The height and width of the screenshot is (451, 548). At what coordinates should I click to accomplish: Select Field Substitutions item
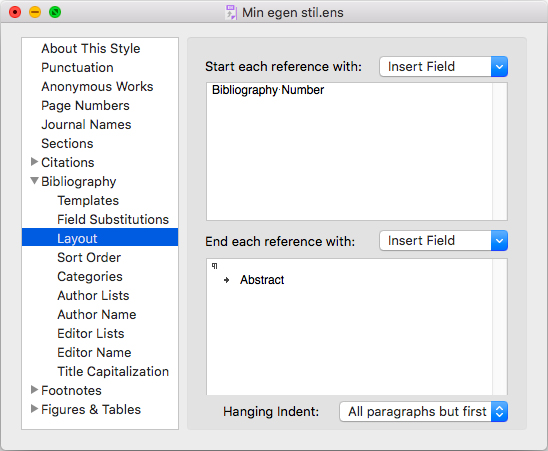[x=113, y=219]
